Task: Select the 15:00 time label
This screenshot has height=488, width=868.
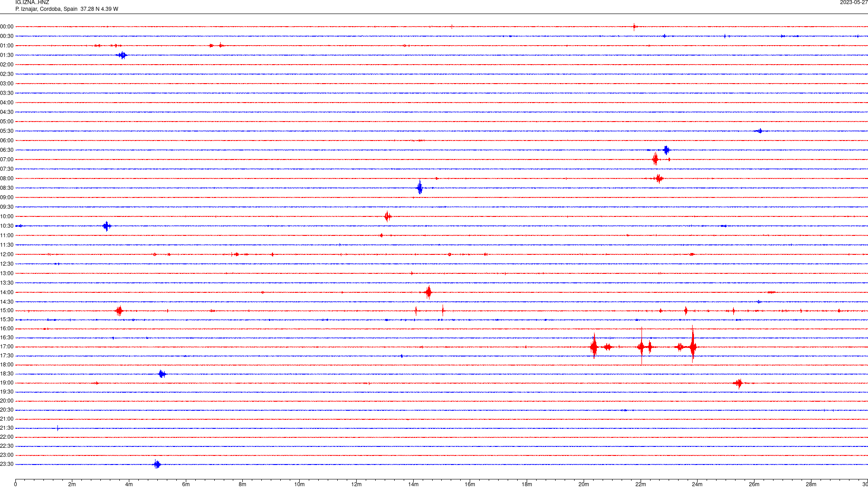Action: pyautogui.click(x=7, y=310)
